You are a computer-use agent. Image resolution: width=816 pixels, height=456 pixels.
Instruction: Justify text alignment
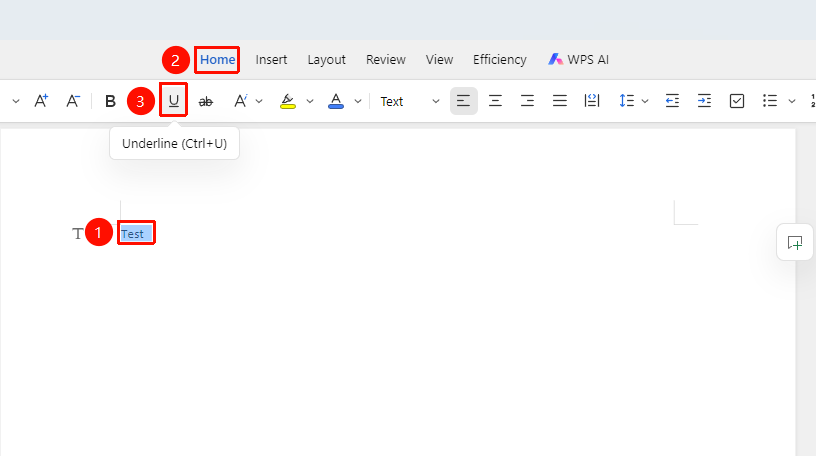tap(560, 101)
